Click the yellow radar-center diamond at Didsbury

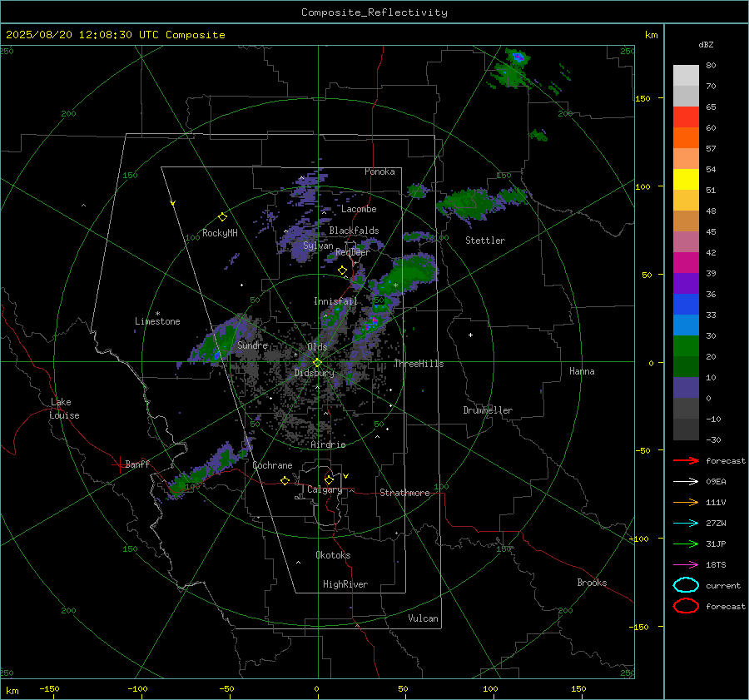(317, 363)
